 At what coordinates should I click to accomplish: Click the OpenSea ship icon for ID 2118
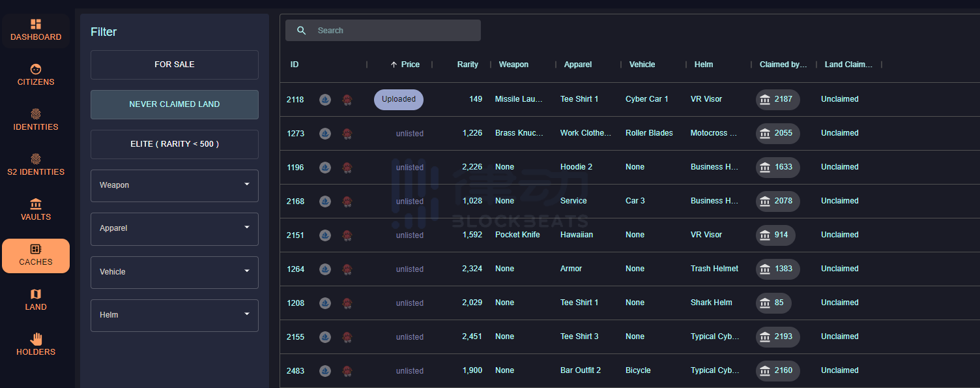point(325,100)
